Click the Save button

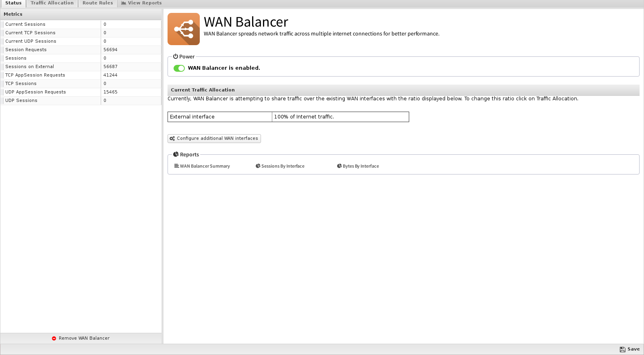(x=630, y=349)
